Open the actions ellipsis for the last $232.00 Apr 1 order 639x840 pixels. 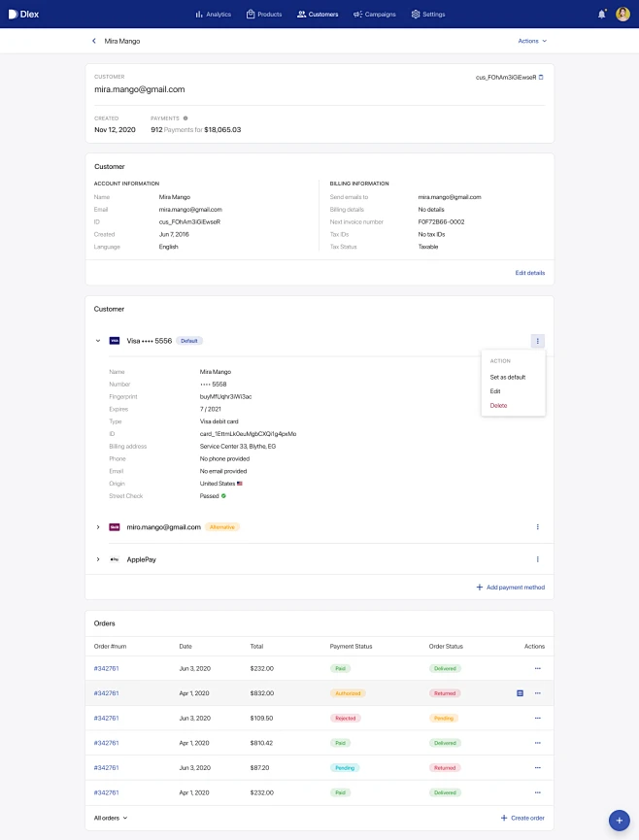(x=538, y=792)
